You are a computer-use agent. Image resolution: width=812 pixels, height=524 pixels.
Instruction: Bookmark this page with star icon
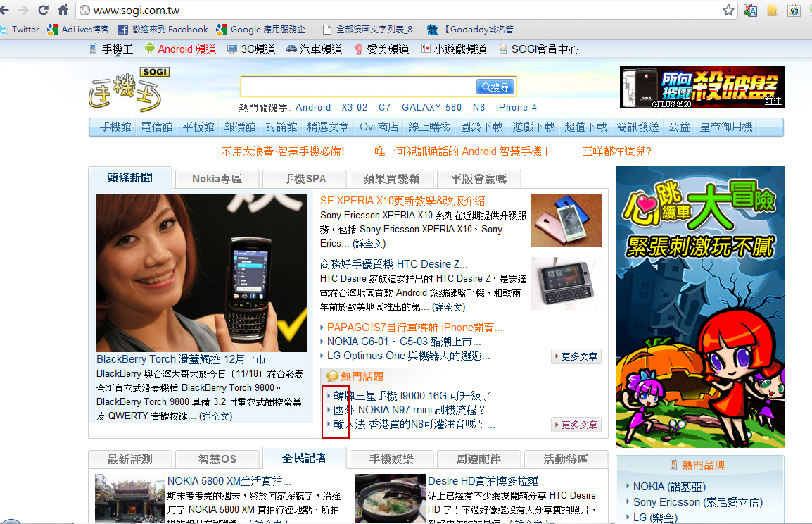point(728,10)
